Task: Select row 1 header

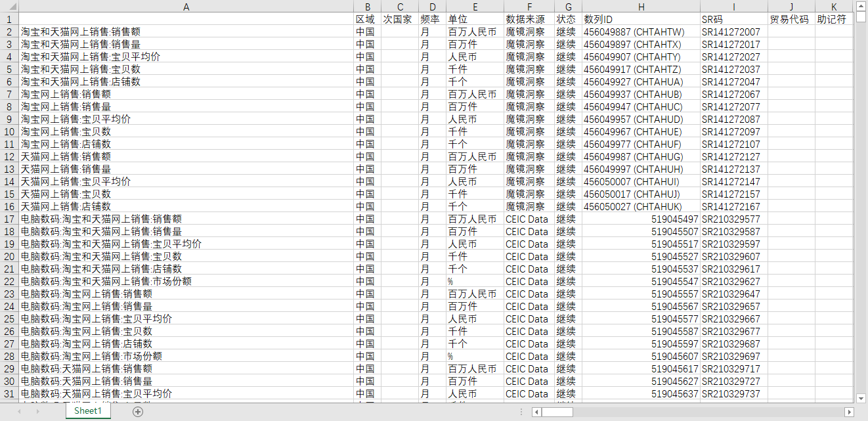Action: point(9,19)
